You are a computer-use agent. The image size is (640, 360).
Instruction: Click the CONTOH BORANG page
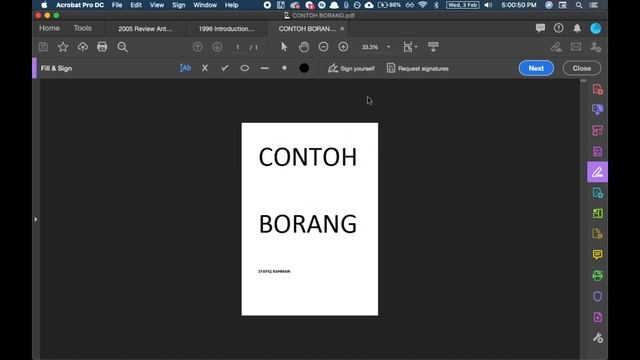click(310, 219)
